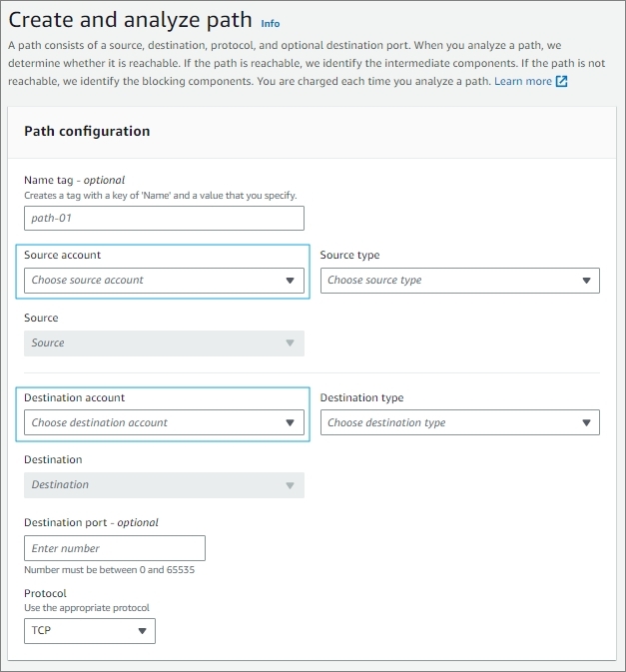626x672 pixels.
Task: Click the Source type dropdown arrow icon
Action: [x=587, y=281]
